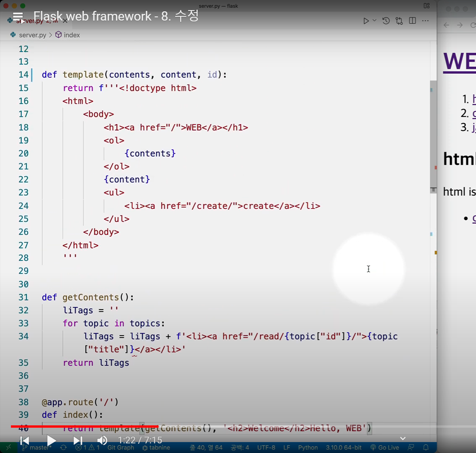Change indentation setting 공백: 4
476x453 pixels.
(240, 448)
